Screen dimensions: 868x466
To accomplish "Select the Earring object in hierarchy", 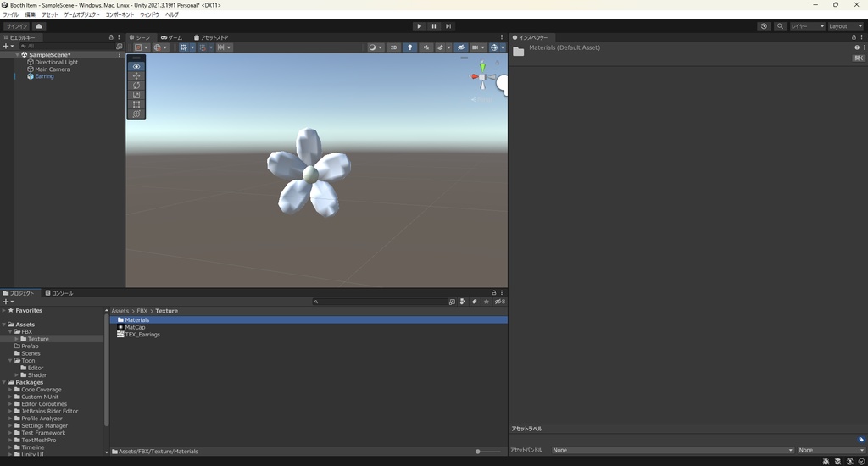I will (x=44, y=76).
